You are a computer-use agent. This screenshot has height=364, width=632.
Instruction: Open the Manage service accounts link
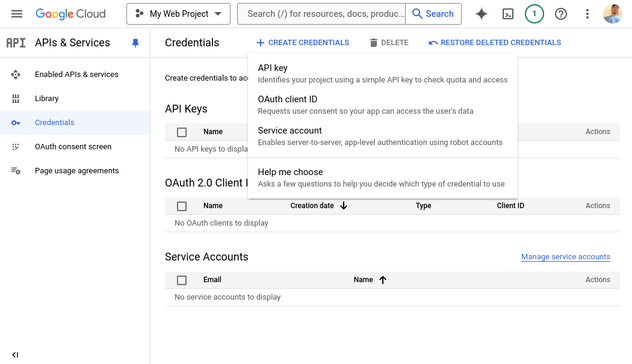(566, 257)
